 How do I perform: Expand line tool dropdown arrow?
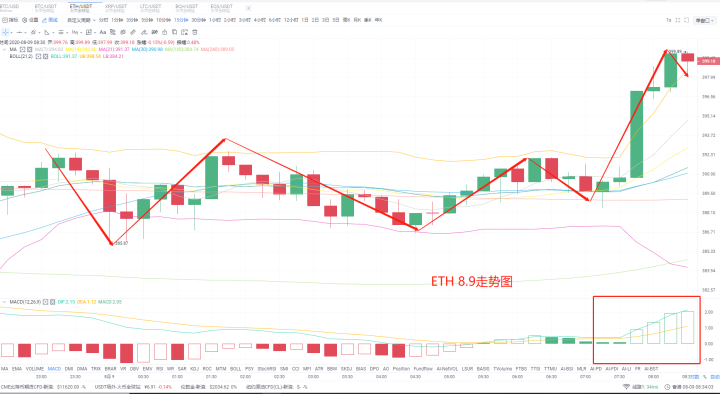[25, 33]
